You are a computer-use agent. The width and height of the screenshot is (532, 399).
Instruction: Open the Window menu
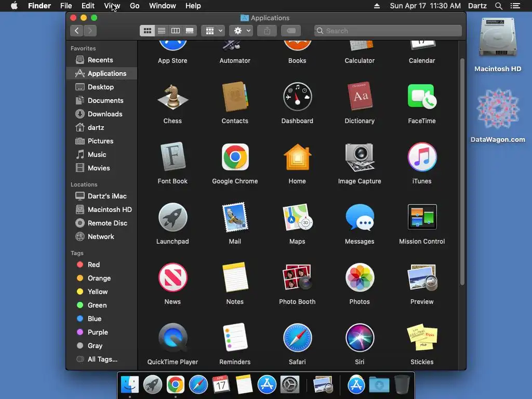click(x=163, y=6)
